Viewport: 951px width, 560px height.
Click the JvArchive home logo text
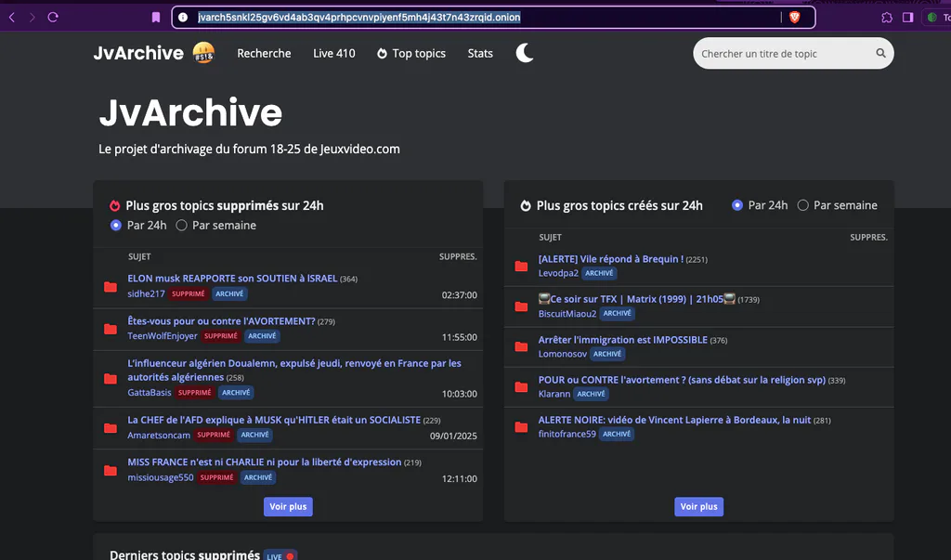pos(138,53)
